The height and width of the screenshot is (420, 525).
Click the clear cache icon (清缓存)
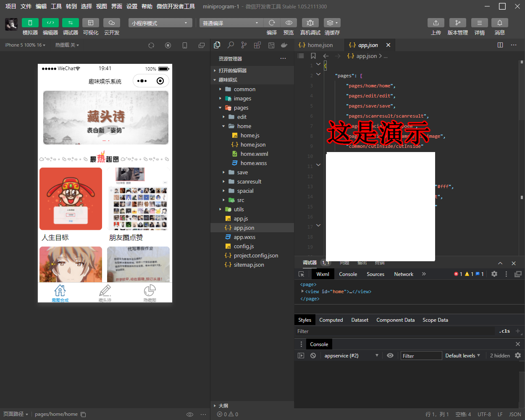tap(332, 23)
